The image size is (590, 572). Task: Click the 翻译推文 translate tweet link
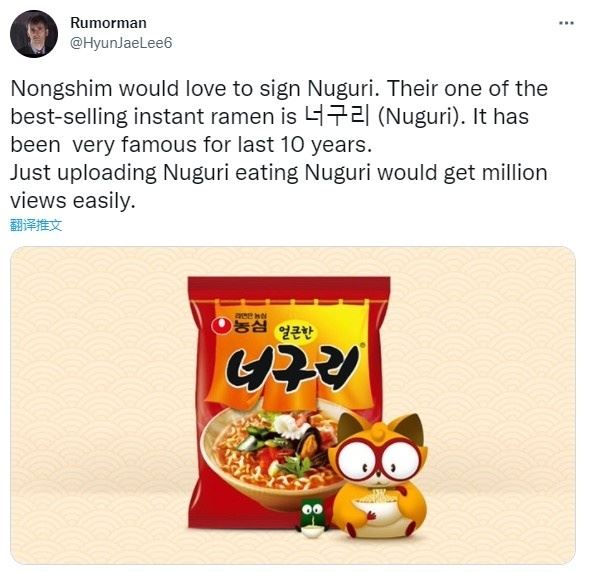pyautogui.click(x=36, y=225)
